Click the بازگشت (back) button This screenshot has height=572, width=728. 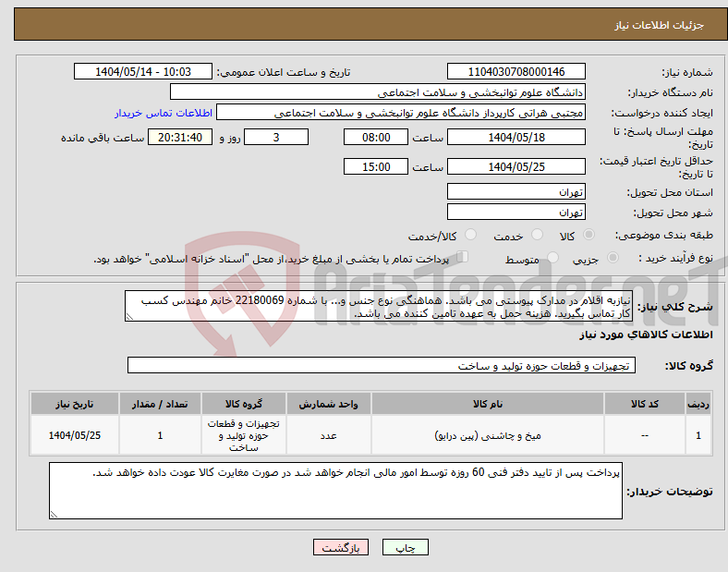pyautogui.click(x=341, y=547)
